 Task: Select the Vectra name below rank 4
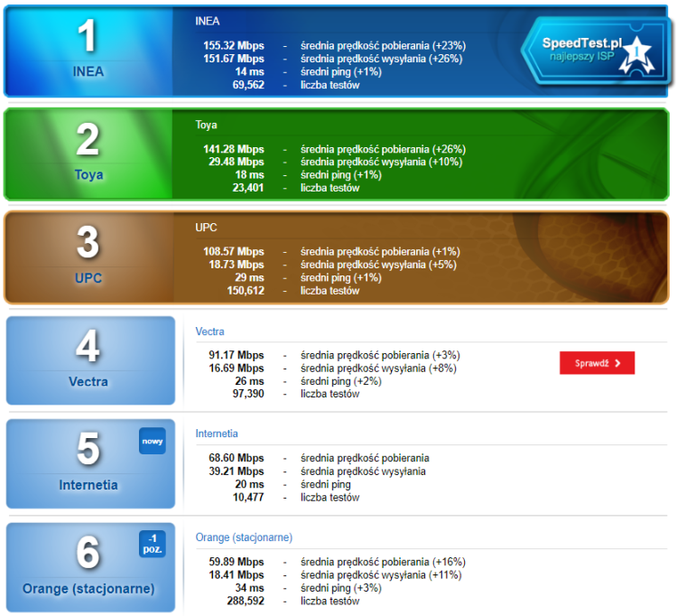point(88,381)
